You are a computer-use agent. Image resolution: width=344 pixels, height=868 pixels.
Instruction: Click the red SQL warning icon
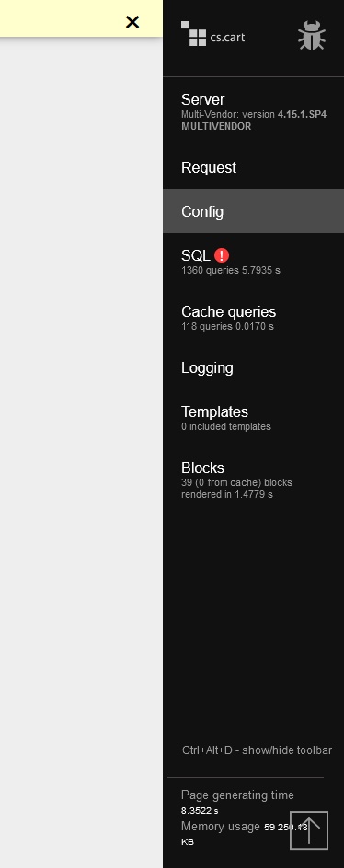222,255
